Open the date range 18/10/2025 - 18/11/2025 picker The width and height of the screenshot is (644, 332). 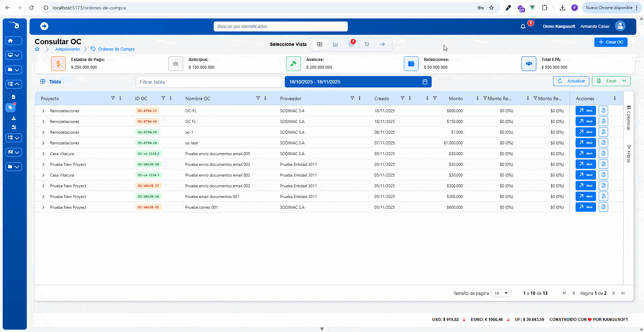click(358, 82)
